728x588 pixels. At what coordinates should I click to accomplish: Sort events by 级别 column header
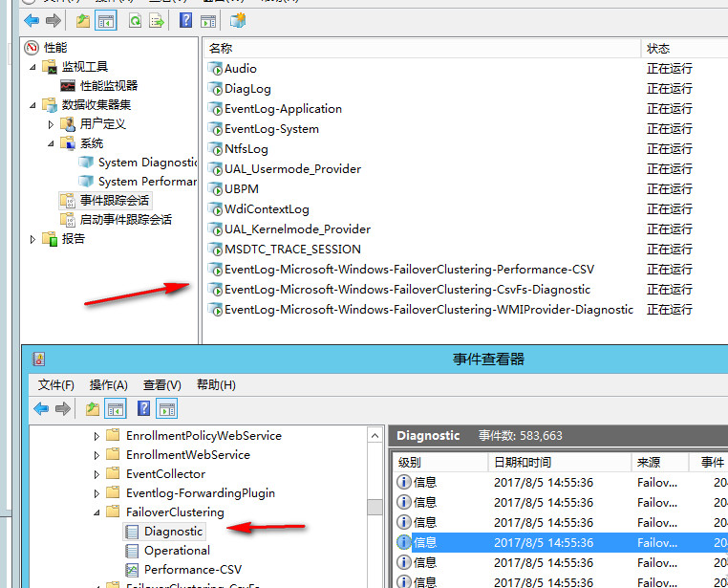click(x=440, y=462)
